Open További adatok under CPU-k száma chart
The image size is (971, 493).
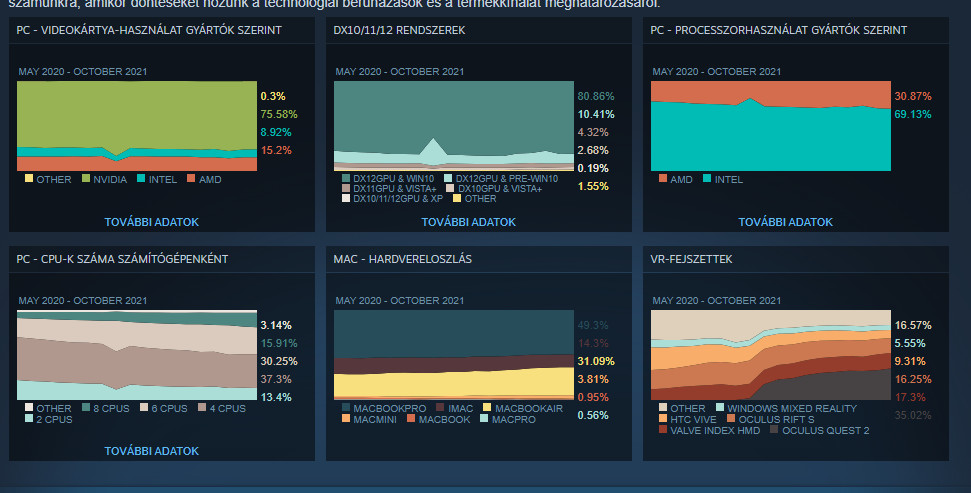[152, 451]
